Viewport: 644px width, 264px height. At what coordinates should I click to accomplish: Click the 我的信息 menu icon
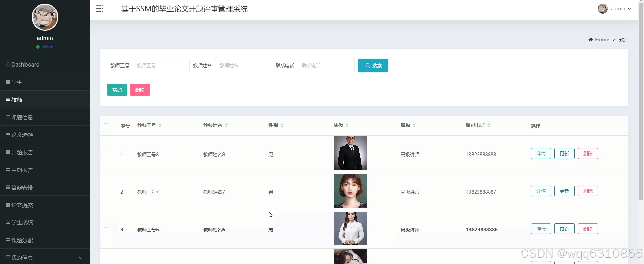(x=8, y=257)
